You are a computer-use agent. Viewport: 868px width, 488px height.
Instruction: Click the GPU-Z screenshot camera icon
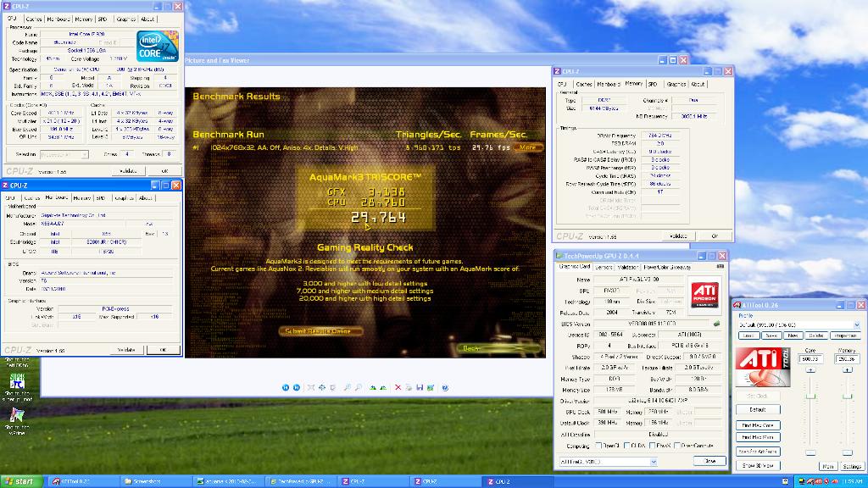[x=721, y=267]
